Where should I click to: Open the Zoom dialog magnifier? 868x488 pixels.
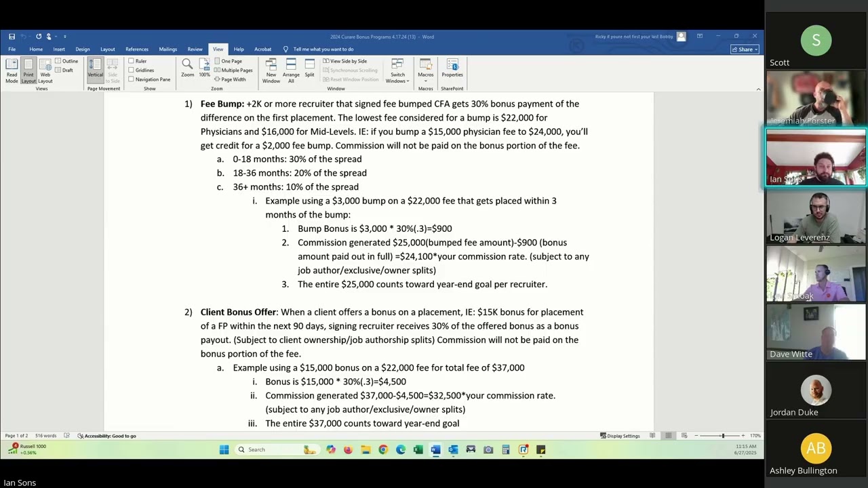point(187,68)
